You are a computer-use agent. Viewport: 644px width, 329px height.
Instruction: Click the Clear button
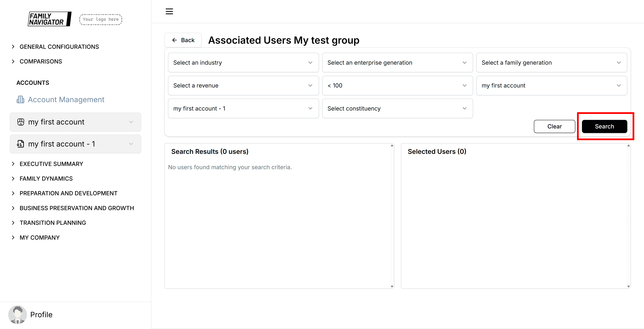point(554,126)
